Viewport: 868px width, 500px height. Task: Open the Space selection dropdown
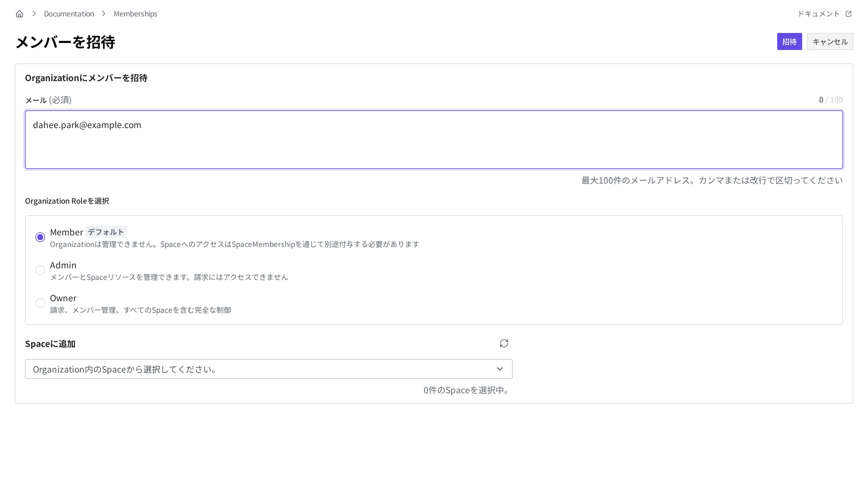(x=269, y=369)
